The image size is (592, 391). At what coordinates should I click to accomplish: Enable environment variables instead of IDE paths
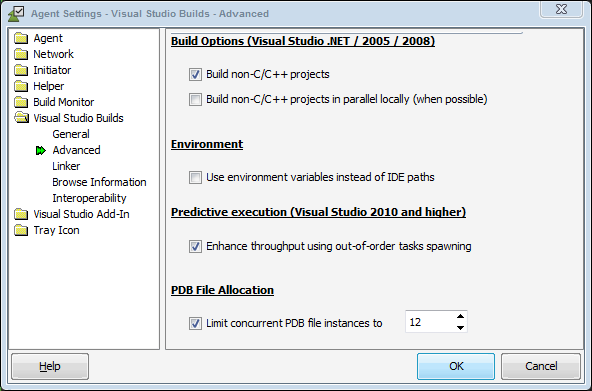pos(195,177)
